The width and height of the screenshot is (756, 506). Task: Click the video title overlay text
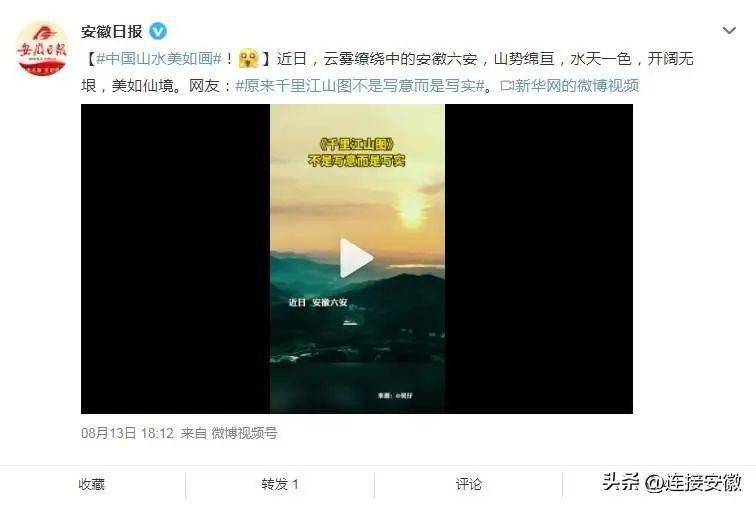[357, 152]
